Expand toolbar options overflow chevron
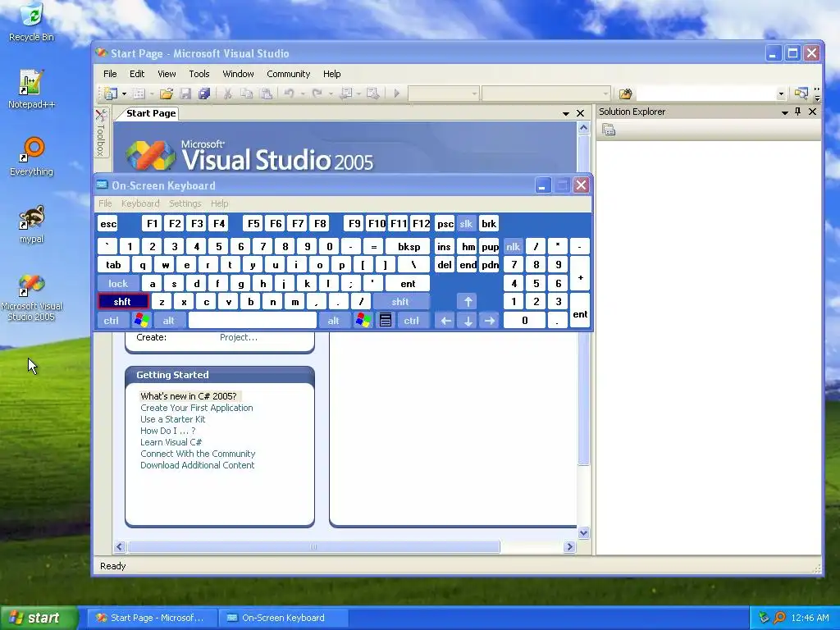The image size is (840, 630). coord(816,94)
